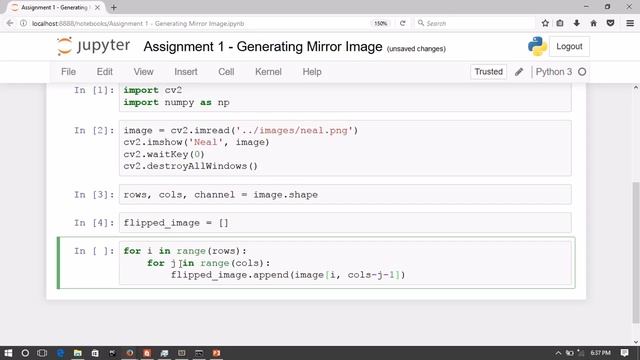Screen dimensions: 640x360
Task: Click the browser back arrow
Action: [10, 23]
